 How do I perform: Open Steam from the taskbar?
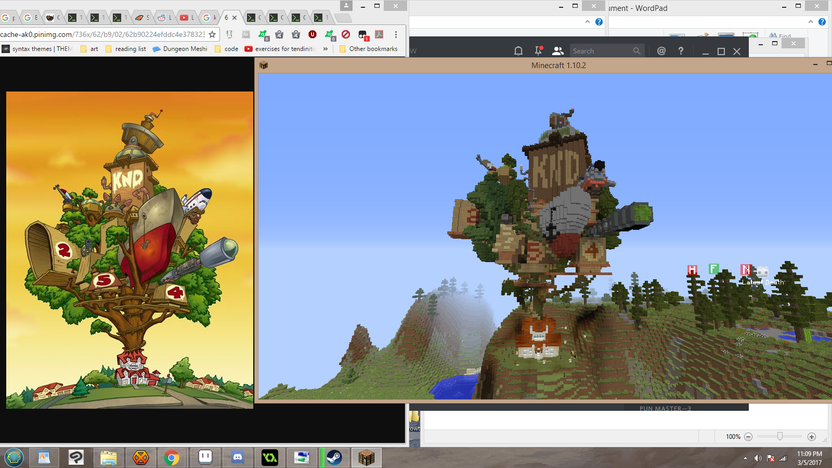click(x=334, y=456)
